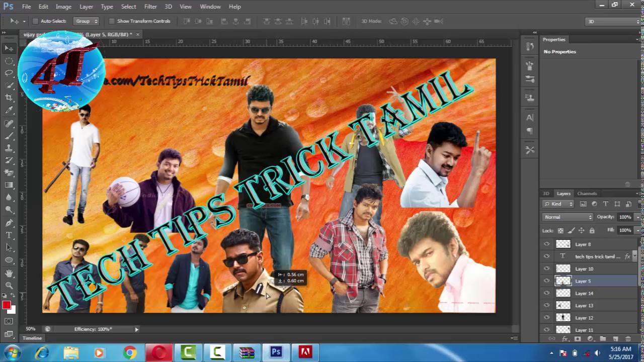
Task: Filter layers by pixel layers
Action: 583,204
